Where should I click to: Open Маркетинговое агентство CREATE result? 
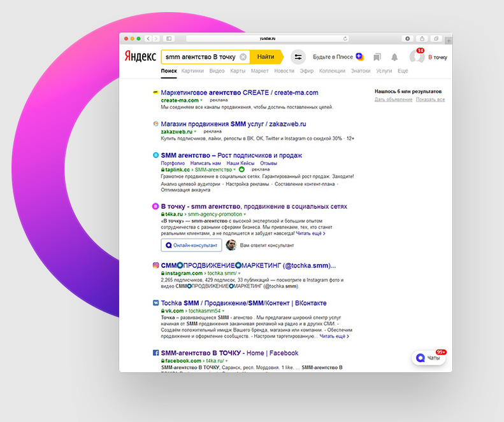(x=240, y=92)
